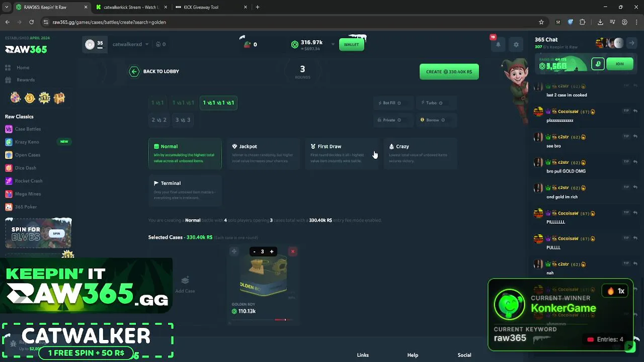Click Add Case tile

pyautogui.click(x=185, y=285)
